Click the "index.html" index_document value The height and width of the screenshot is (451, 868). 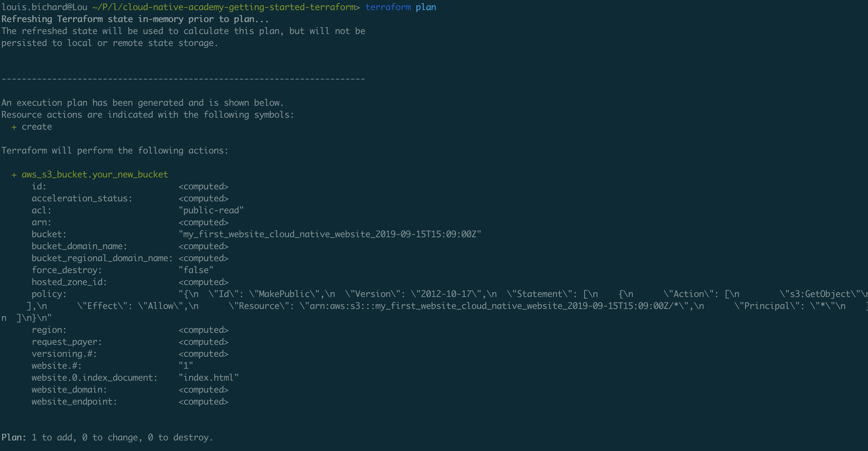[208, 377]
